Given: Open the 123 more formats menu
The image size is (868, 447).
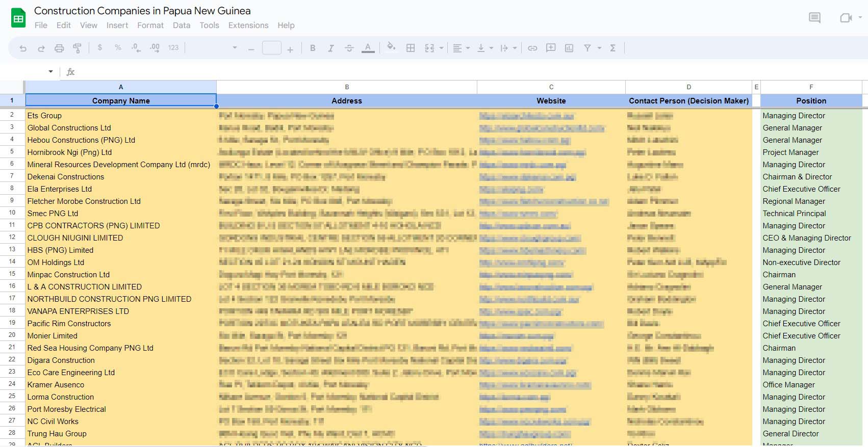Looking at the screenshot, I should point(173,47).
